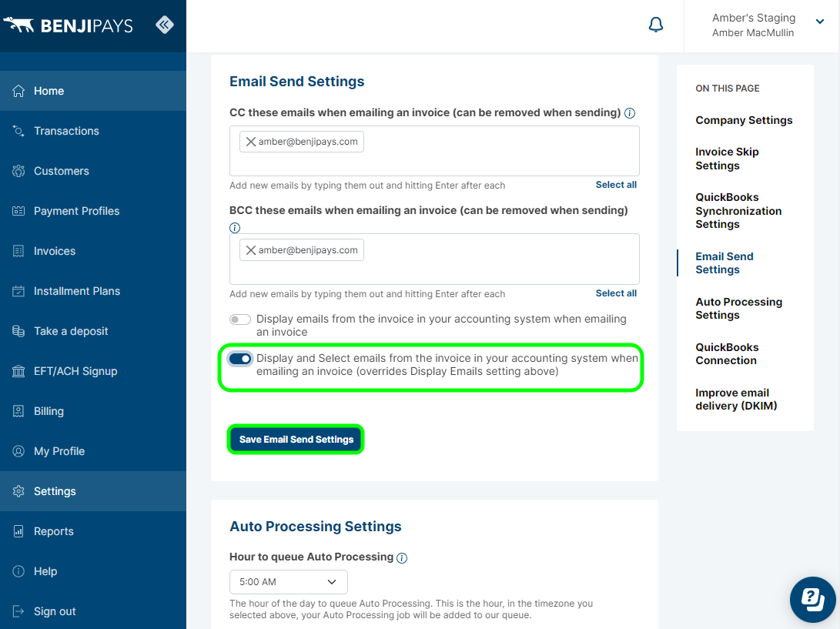Click the Settings gear icon in the sidebar
Viewport: 840px width, 629px height.
pos(18,490)
